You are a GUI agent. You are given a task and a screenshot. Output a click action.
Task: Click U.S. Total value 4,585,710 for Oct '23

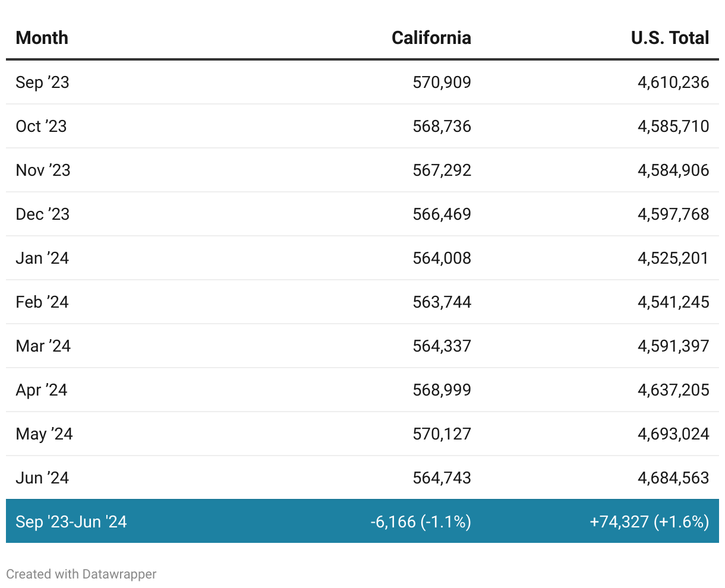[x=673, y=126]
